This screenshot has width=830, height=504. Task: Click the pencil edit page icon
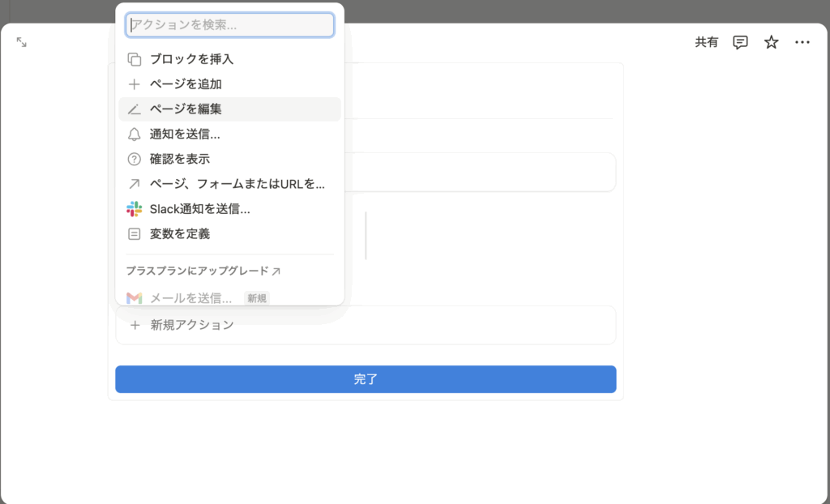pos(135,109)
